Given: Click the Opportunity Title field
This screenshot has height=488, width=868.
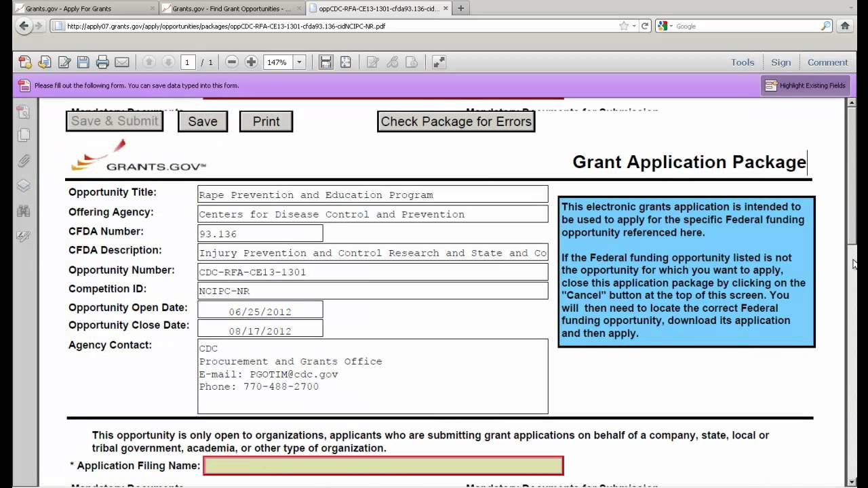Looking at the screenshot, I should click(373, 195).
